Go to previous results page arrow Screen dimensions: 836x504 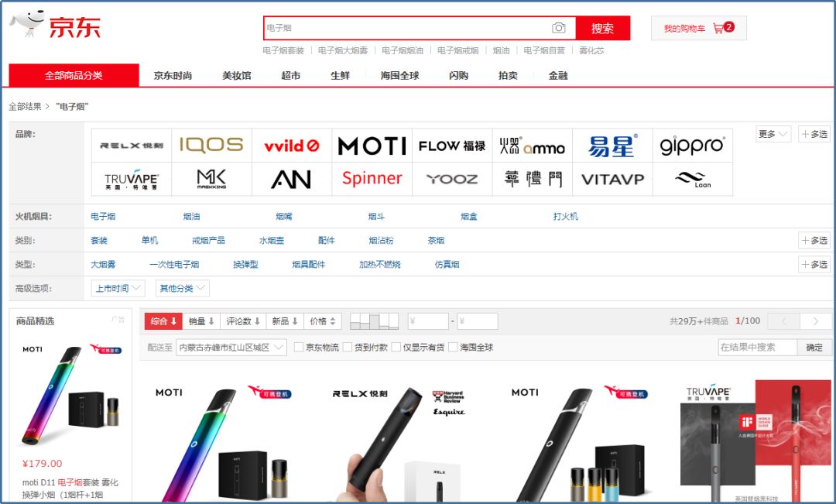click(x=783, y=321)
